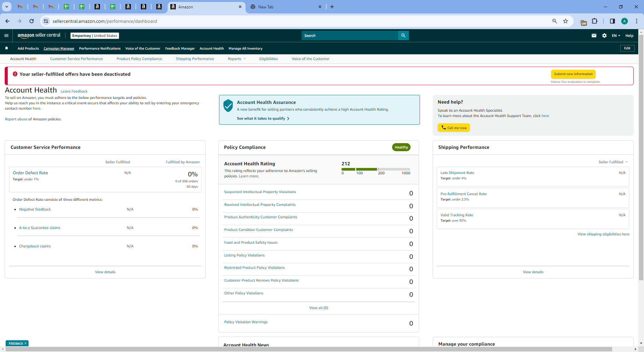
Task: Open Emporicoy United States account switcher
Action: click(95, 36)
